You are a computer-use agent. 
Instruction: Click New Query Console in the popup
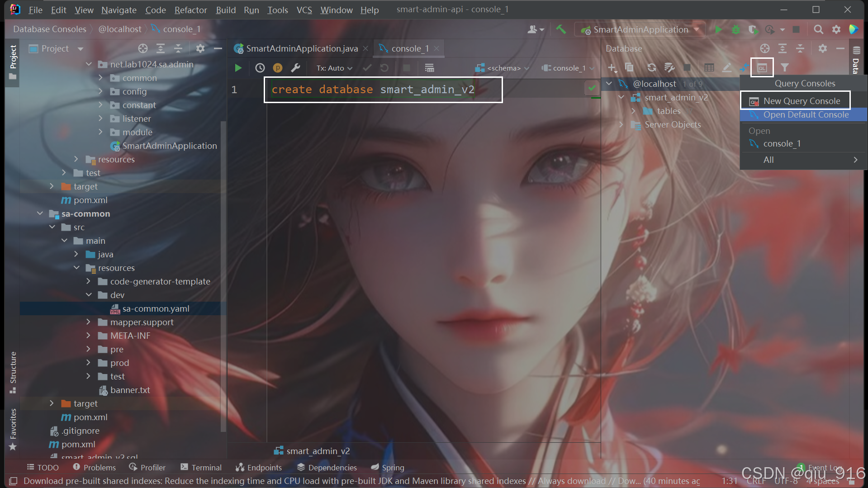point(801,100)
